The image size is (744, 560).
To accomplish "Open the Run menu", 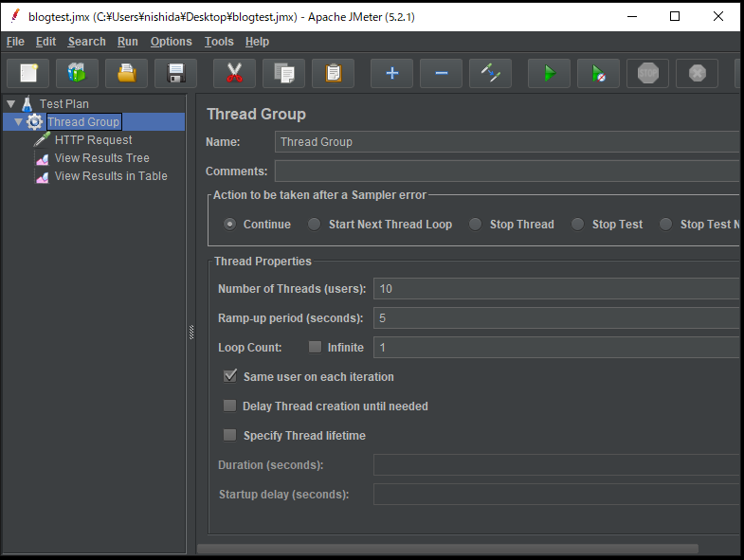I will 128,42.
